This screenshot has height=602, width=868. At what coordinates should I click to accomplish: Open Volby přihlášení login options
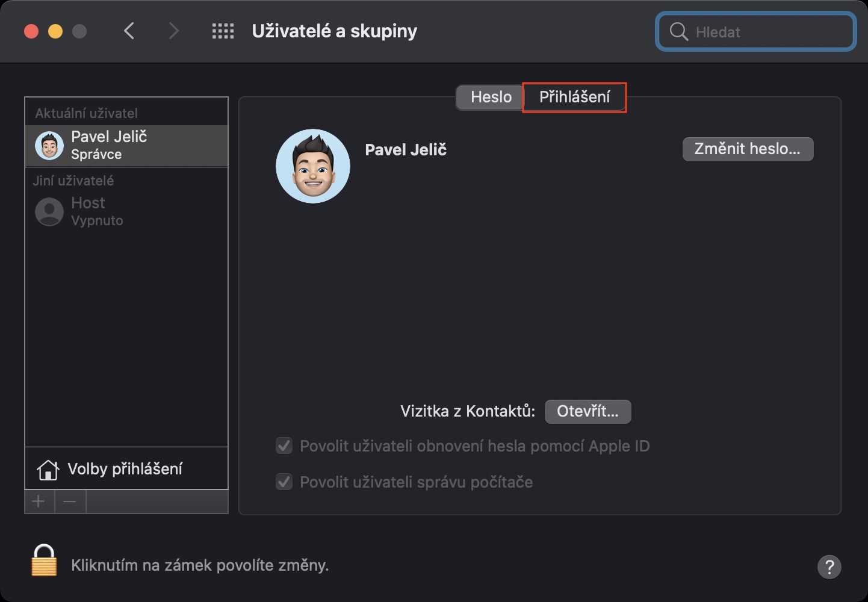[125, 469]
